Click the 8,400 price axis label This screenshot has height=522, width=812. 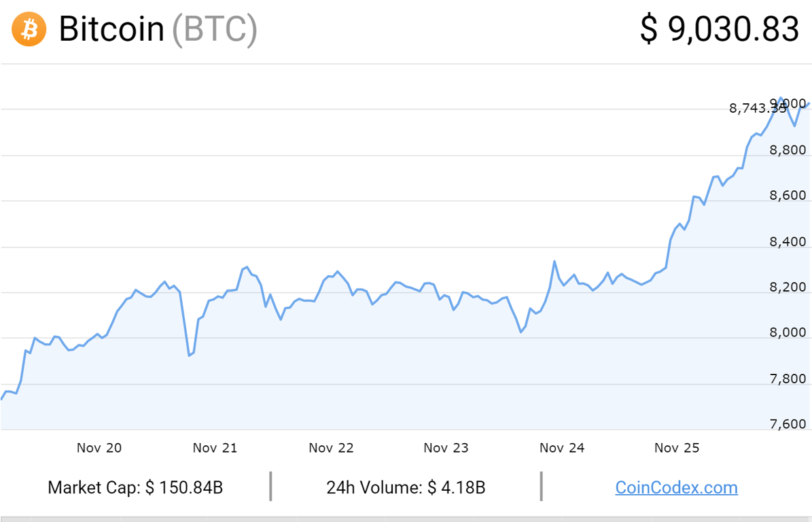(x=788, y=242)
